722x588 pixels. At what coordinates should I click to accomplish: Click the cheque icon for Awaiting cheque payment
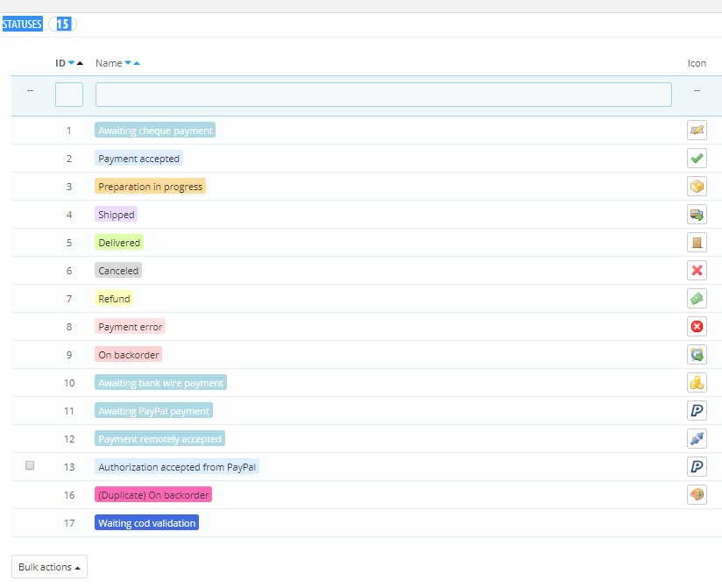(x=697, y=131)
